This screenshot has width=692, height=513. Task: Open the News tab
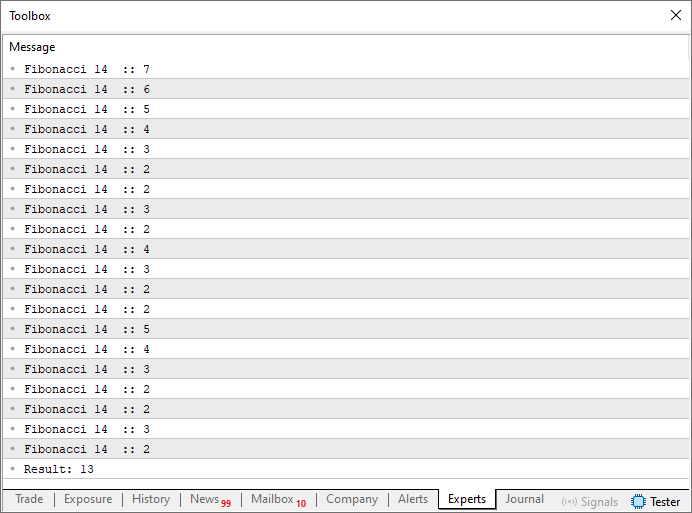(211, 499)
